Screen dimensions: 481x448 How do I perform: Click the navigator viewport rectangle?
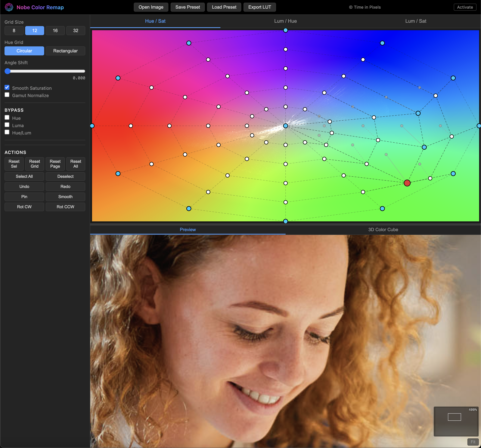pos(454,417)
